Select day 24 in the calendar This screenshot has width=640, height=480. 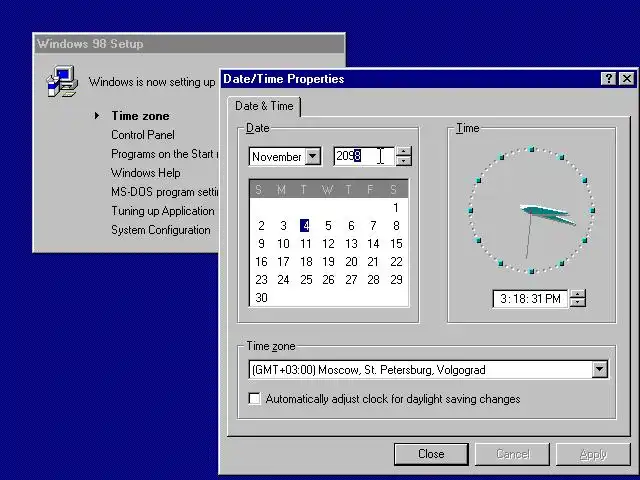tap(283, 280)
